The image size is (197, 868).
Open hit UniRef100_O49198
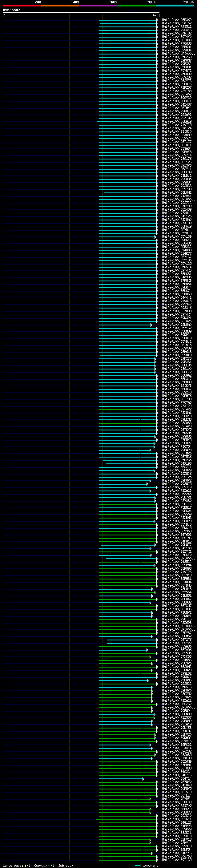(x=177, y=464)
